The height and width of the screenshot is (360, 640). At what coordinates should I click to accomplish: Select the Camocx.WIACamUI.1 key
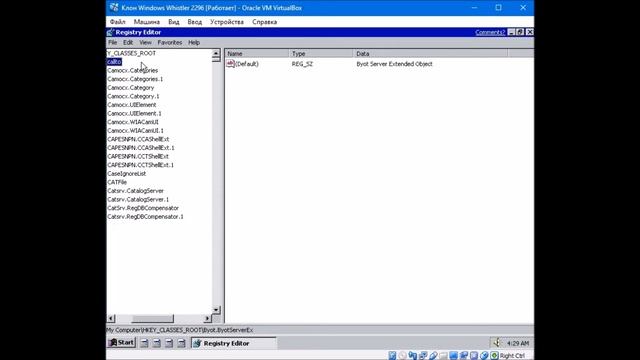point(135,130)
